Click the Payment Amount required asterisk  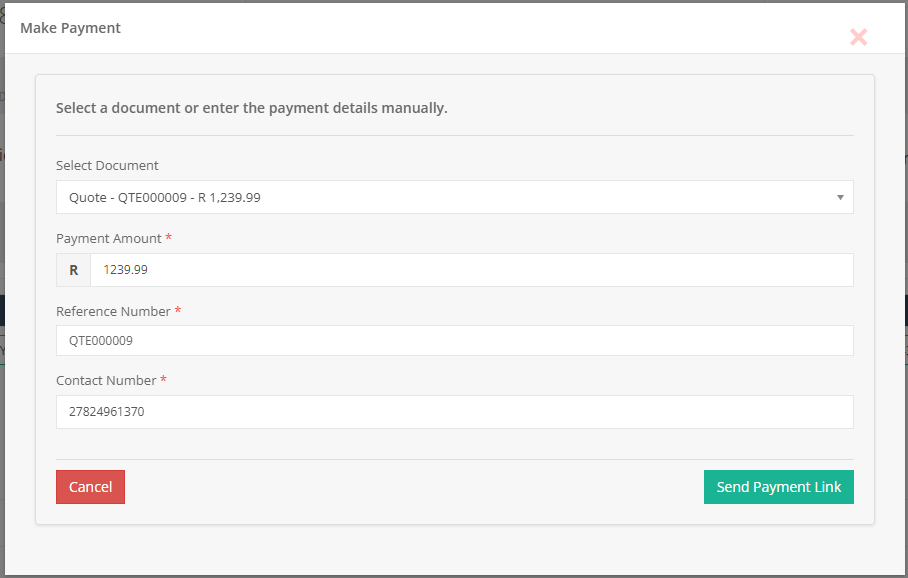pyautogui.click(x=169, y=238)
